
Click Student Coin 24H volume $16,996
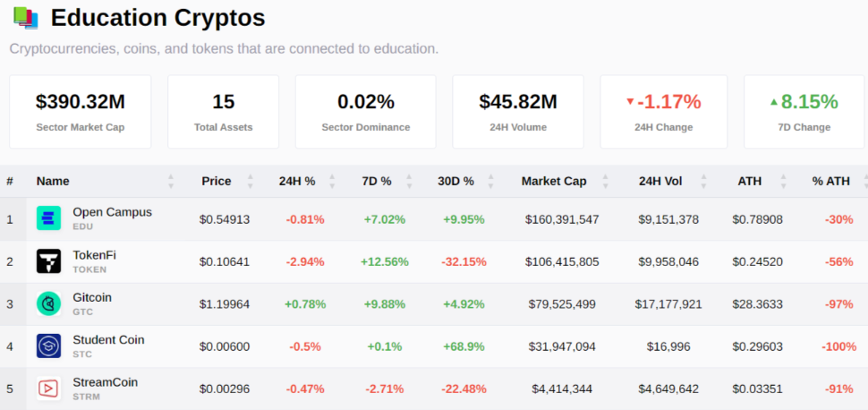point(668,346)
